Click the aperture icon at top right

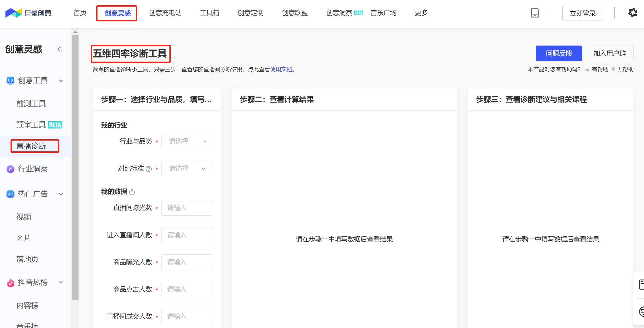coord(633,13)
